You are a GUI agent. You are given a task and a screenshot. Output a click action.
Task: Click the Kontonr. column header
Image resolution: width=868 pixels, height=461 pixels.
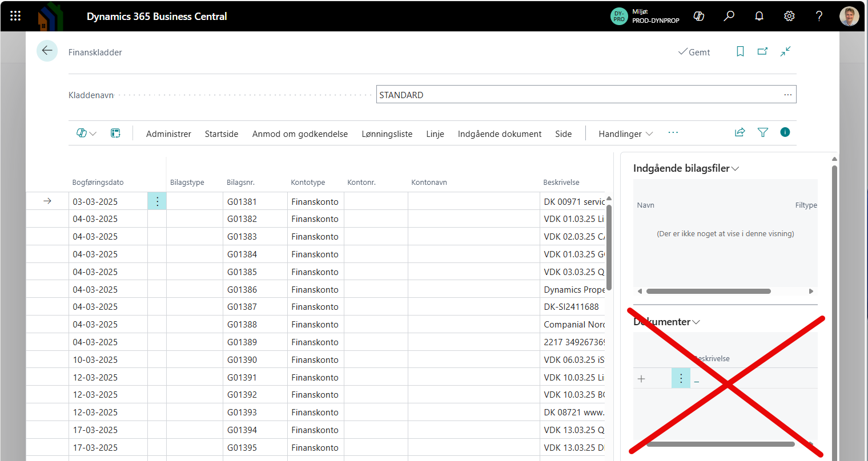(x=361, y=183)
